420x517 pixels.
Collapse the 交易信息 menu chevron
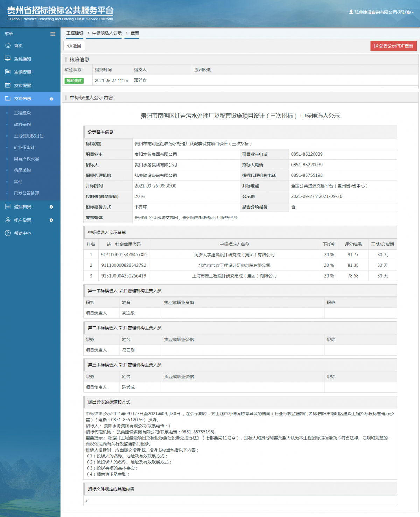click(51, 99)
